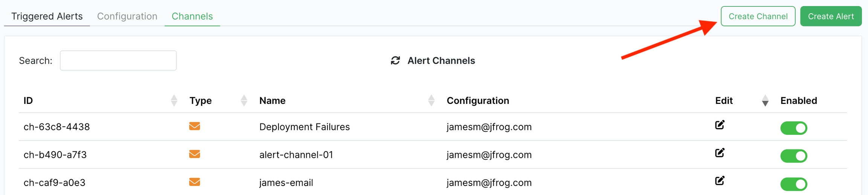Sort table by ID column arrows

click(174, 101)
